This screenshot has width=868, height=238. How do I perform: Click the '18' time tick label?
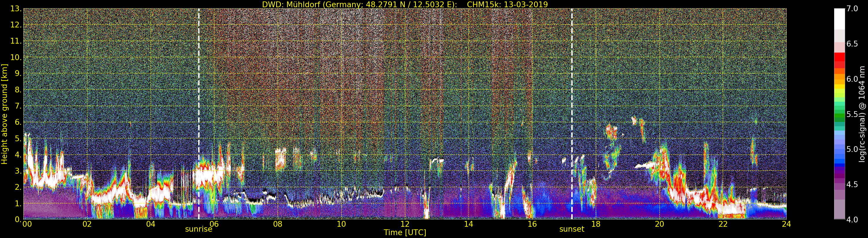click(x=596, y=224)
